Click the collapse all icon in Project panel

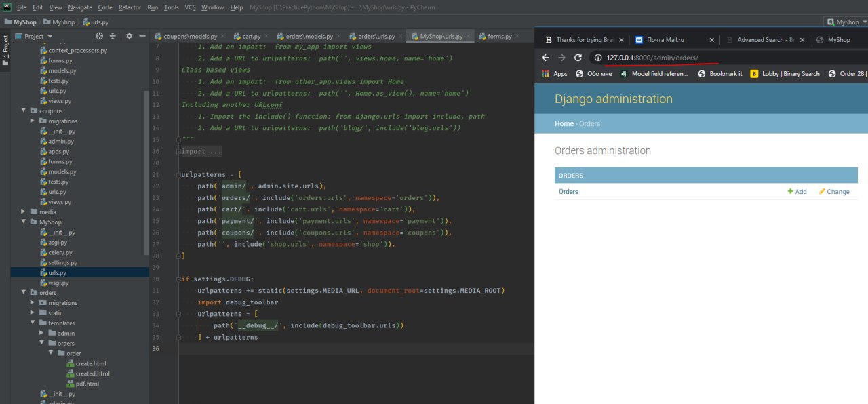click(x=115, y=36)
